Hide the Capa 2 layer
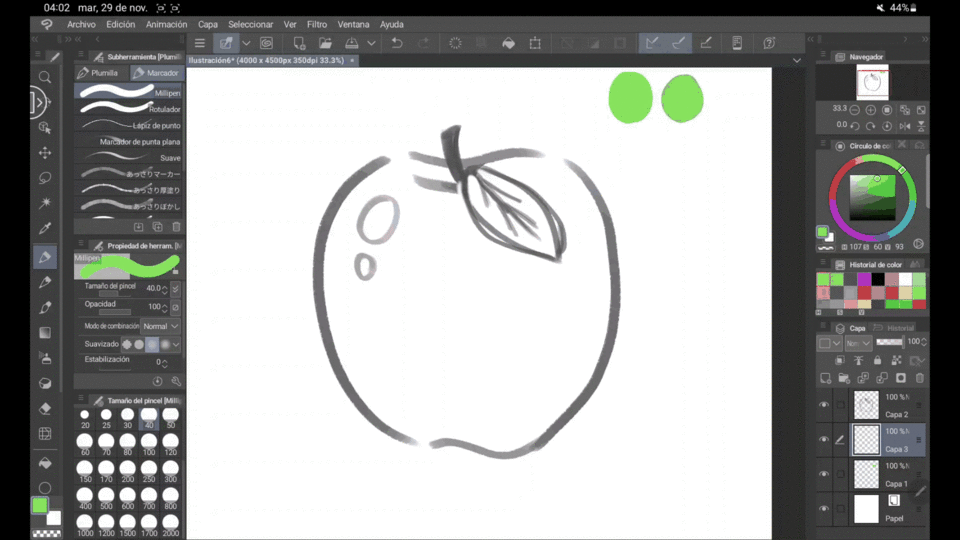Screen dimensions: 960x540 (824, 405)
